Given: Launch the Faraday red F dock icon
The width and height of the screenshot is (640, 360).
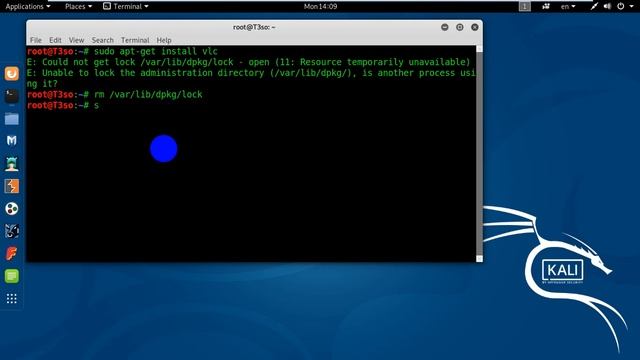Looking at the screenshot, I should coord(11,253).
